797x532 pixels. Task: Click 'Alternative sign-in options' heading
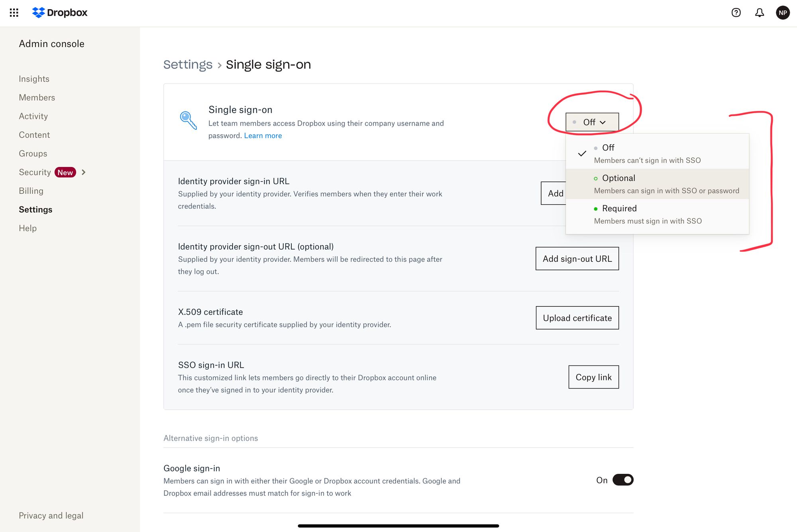210,438
